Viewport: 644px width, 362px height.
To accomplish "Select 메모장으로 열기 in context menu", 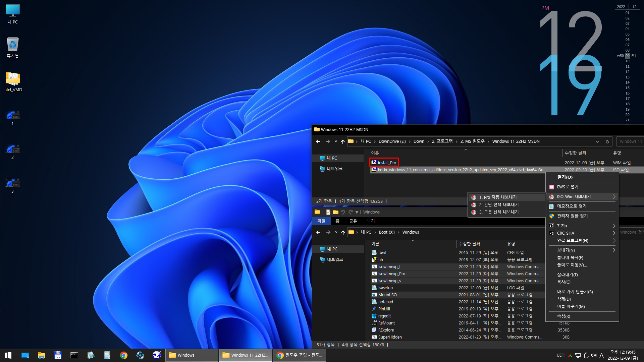I will point(582,206).
